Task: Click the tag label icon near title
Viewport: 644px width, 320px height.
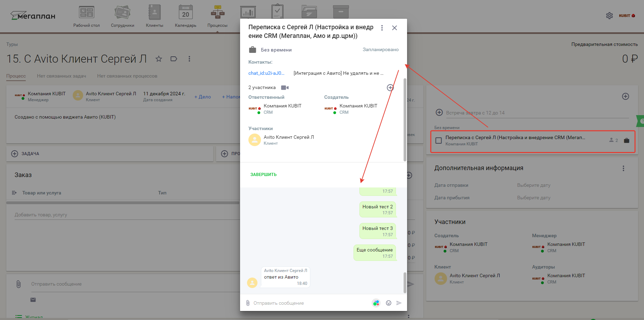Action: click(174, 59)
